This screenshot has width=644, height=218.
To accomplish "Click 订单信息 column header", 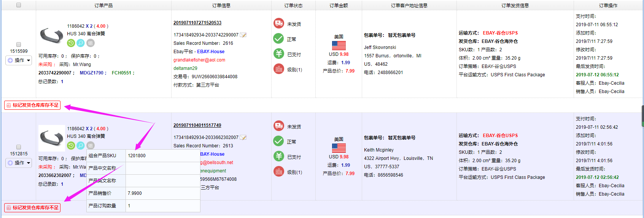I will pos(221,5).
